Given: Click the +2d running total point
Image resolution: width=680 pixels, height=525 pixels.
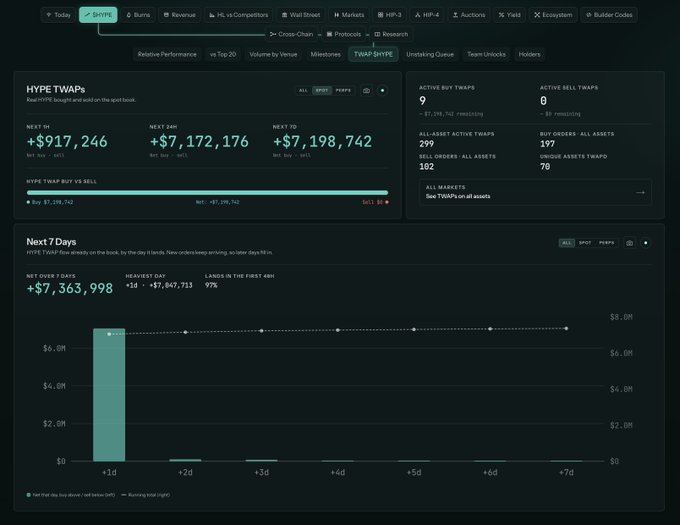Looking at the screenshot, I should 185,332.
